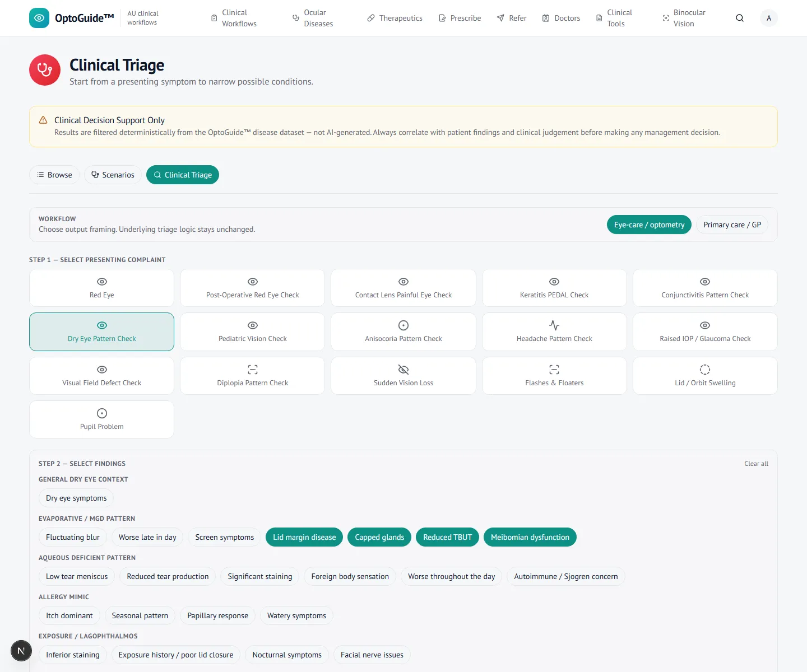
Task: Toggle the Inferior staining finding
Action: pyautogui.click(x=73, y=655)
